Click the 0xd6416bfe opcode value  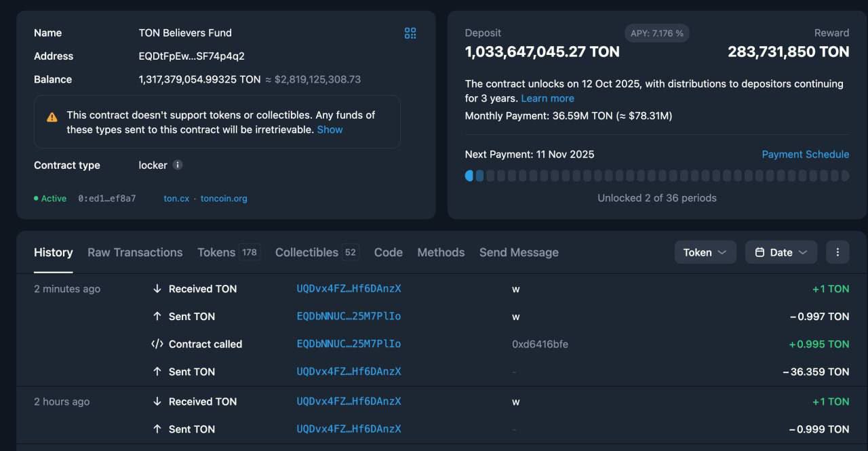click(x=540, y=344)
